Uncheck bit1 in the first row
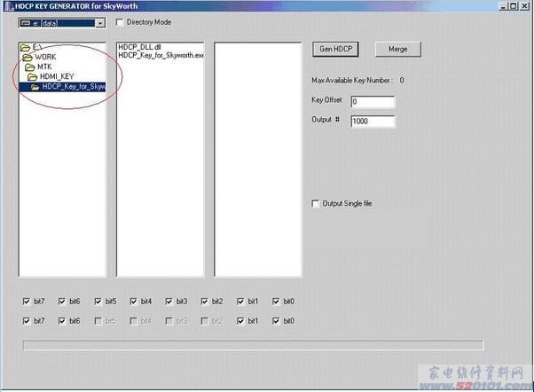This screenshot has width=534, height=392. click(x=240, y=302)
